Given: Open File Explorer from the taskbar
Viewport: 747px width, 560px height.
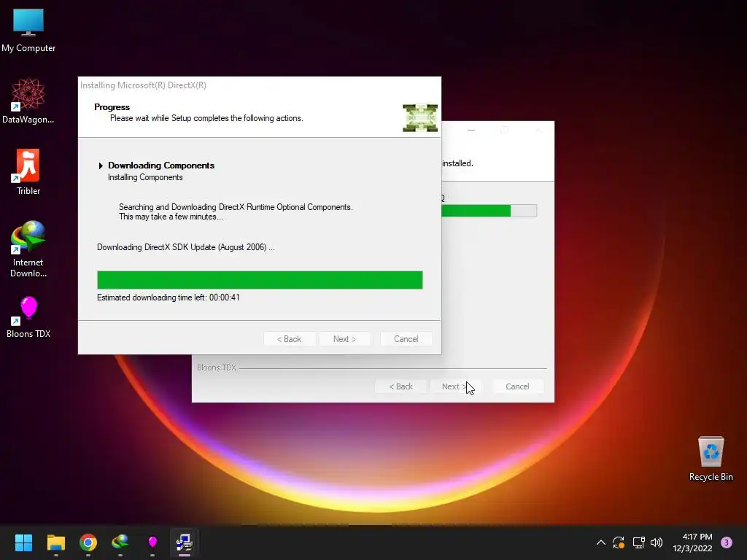Looking at the screenshot, I should coord(55,542).
